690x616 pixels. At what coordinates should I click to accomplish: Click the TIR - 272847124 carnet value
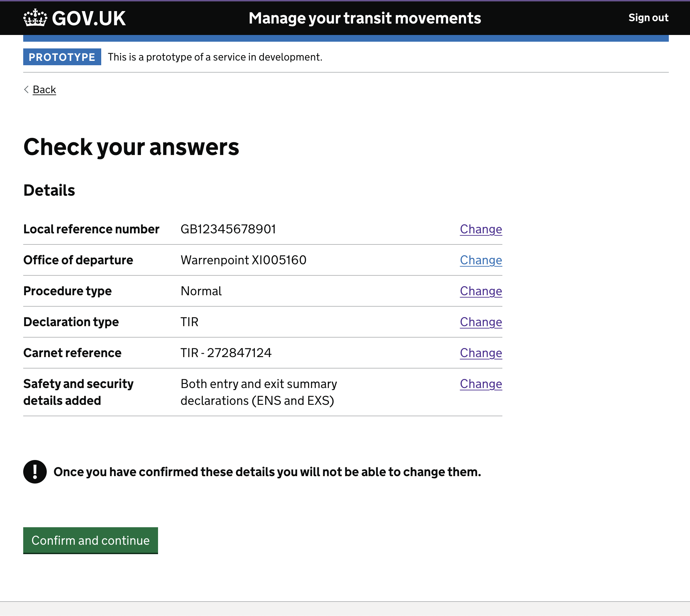click(x=226, y=353)
